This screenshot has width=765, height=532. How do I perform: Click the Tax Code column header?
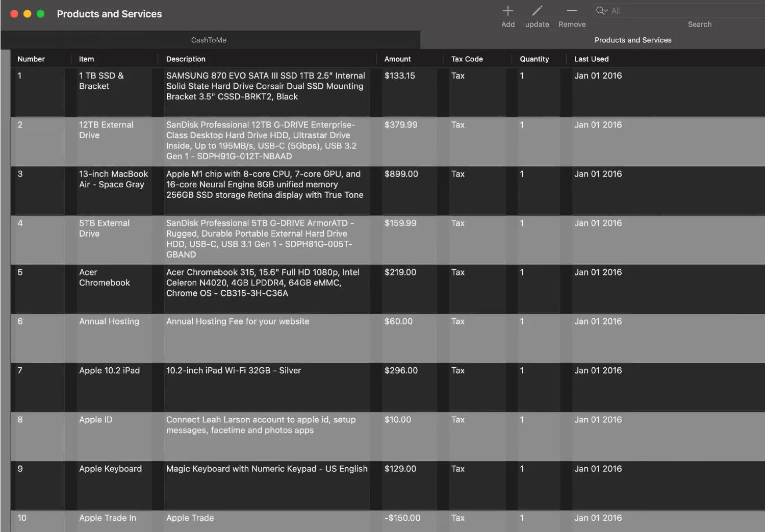467,59
